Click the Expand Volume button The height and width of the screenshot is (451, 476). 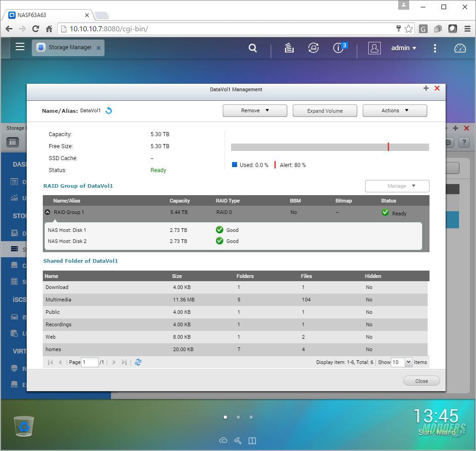tap(325, 110)
